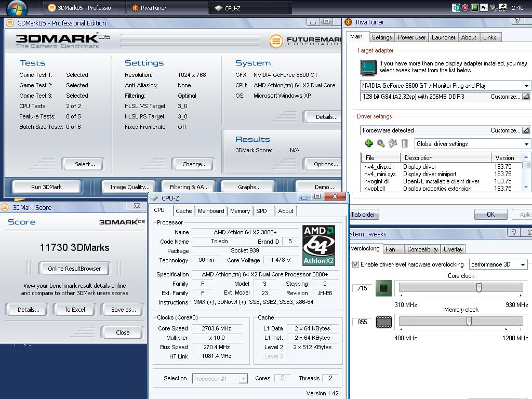Click the driver file list scrollbar down arrow
Screen dimensions: 532x399
526,187
